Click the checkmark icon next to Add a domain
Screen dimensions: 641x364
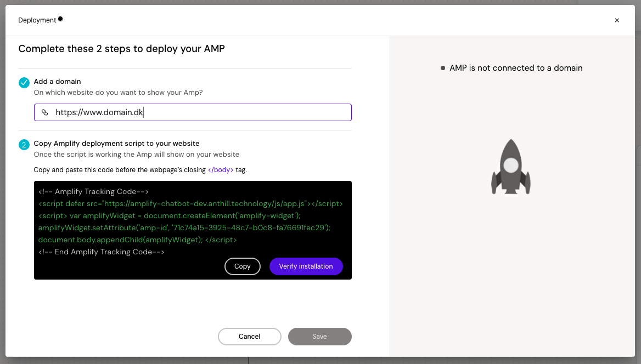tap(24, 83)
